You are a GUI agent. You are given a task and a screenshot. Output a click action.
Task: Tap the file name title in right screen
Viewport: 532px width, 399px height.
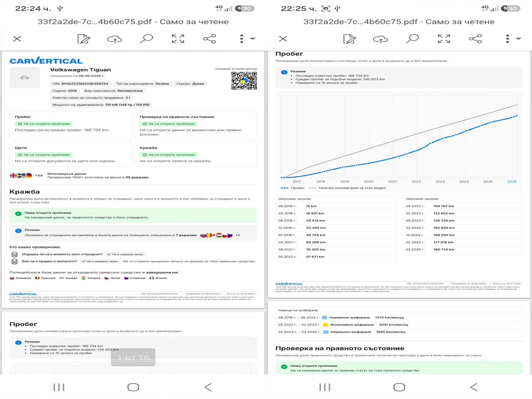[399, 22]
